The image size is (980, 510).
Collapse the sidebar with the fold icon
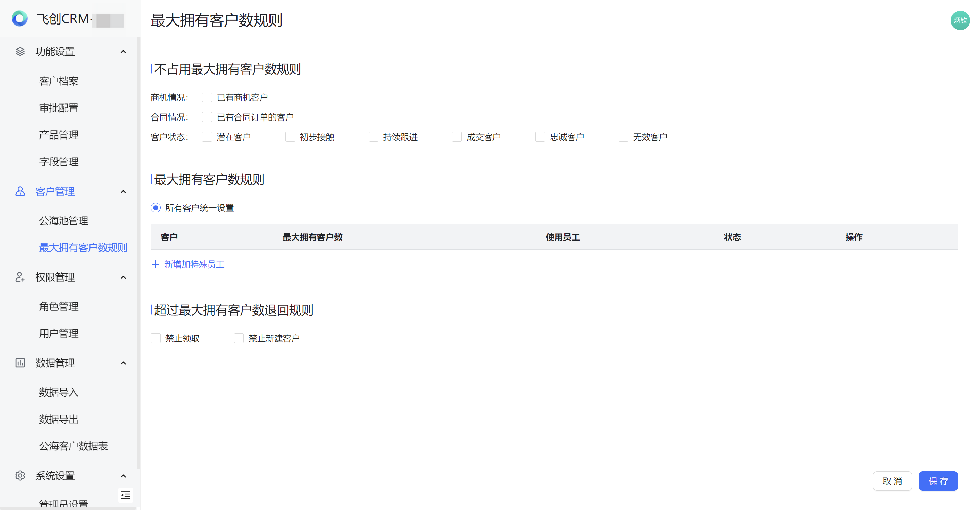click(126, 495)
